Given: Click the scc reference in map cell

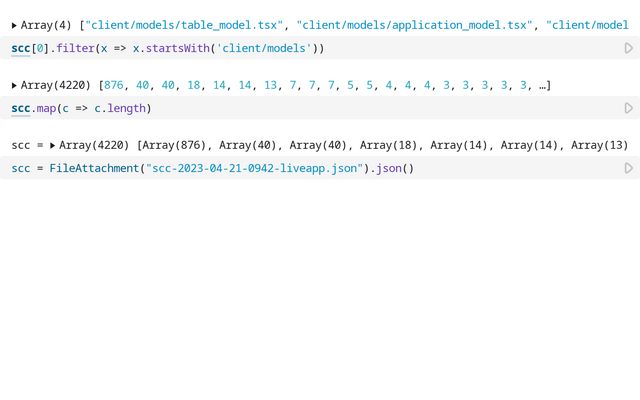Looking at the screenshot, I should pyautogui.click(x=21, y=108).
